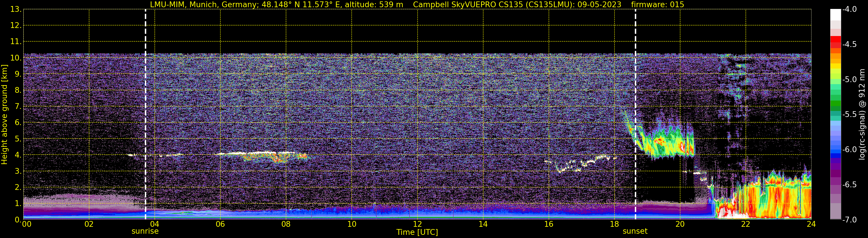Image resolution: width=868 pixels, height=238 pixels.
Task: Click the colorbar tick label '-7.0'
Action: [x=849, y=220]
